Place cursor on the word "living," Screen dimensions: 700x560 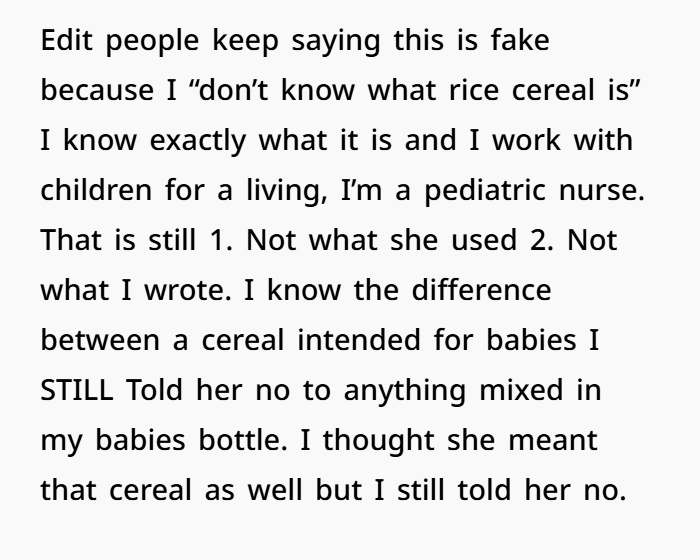click(287, 191)
